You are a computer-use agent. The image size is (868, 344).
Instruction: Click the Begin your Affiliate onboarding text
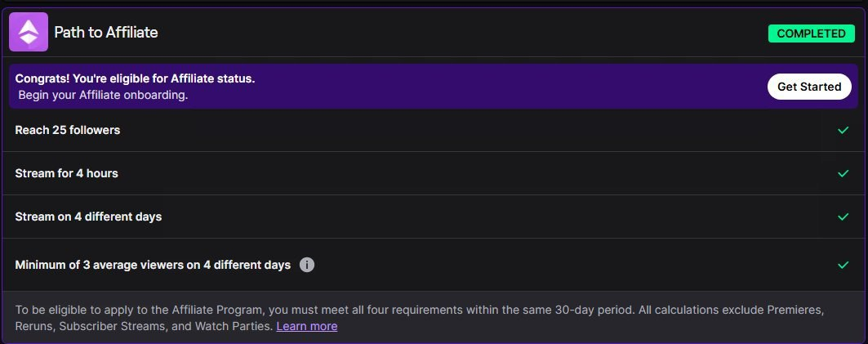pyautogui.click(x=103, y=95)
